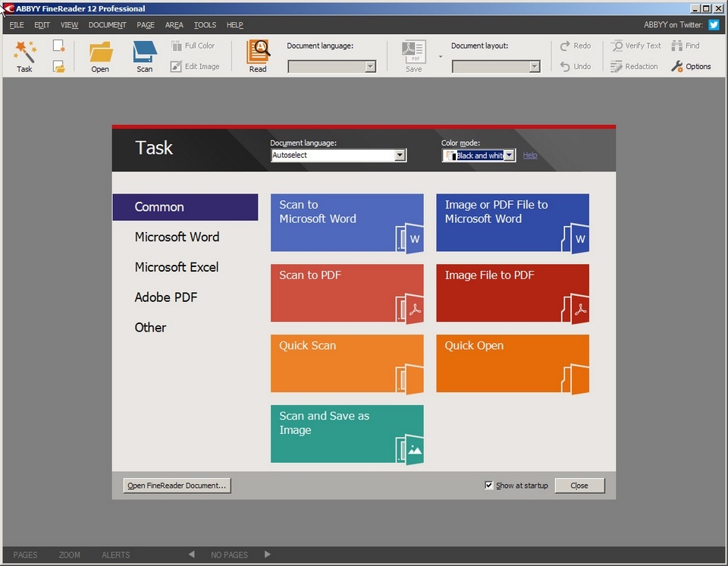Select the Scan to PDF tile

(347, 293)
